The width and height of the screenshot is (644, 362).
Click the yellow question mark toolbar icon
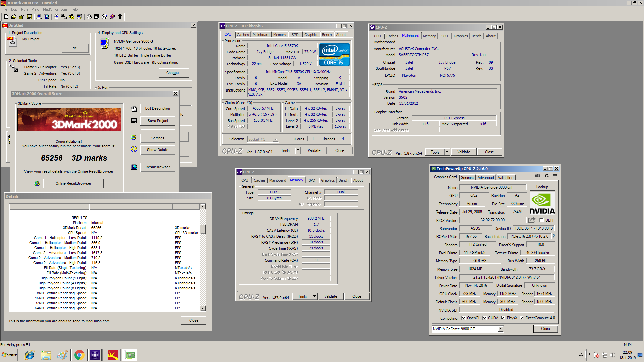pyautogui.click(x=120, y=17)
